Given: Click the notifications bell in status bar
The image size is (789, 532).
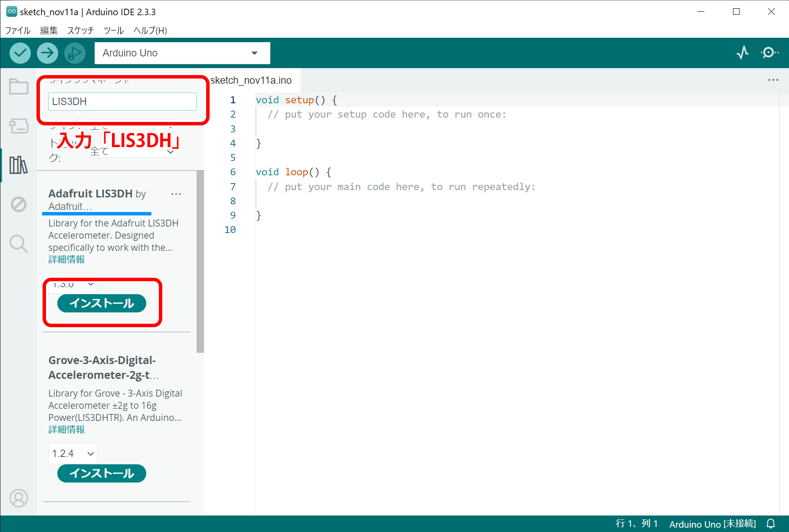Looking at the screenshot, I should pos(771,524).
